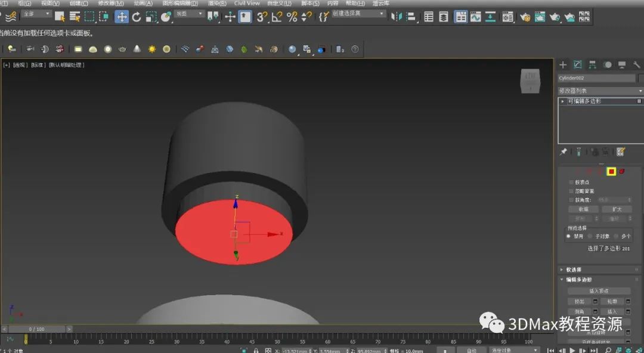This screenshot has height=353, width=644.
Task: Switch to the Create panel plus icon
Action: click(563, 64)
